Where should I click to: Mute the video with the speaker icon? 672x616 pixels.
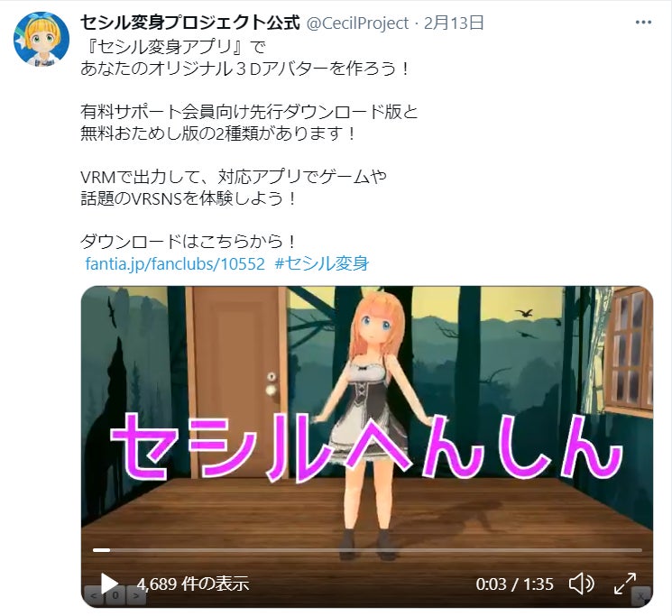tap(581, 584)
